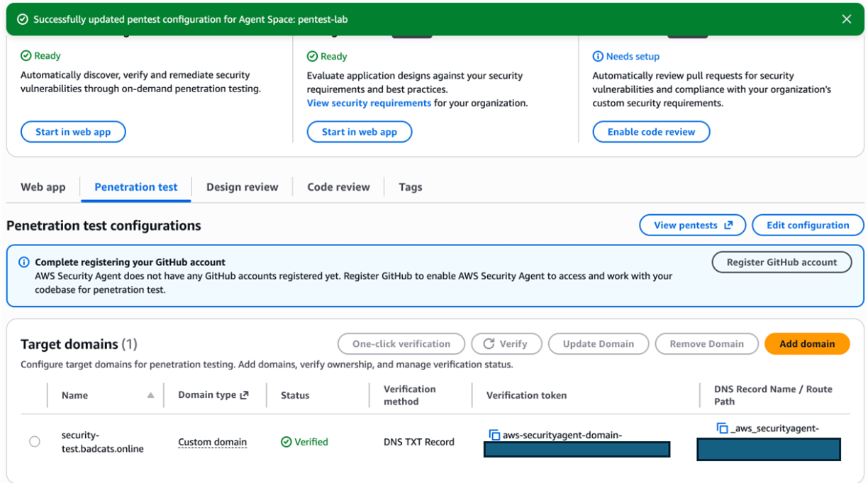Click the View security requirements link

coord(369,104)
